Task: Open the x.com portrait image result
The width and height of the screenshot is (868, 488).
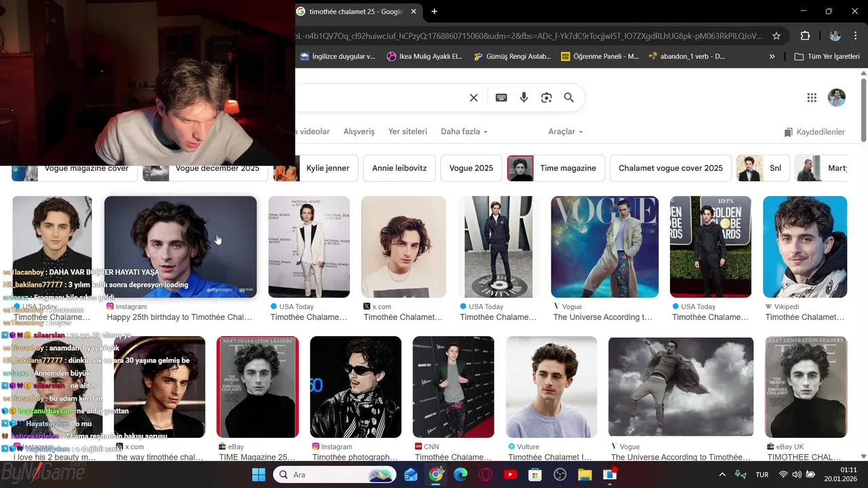Action: coord(403,247)
